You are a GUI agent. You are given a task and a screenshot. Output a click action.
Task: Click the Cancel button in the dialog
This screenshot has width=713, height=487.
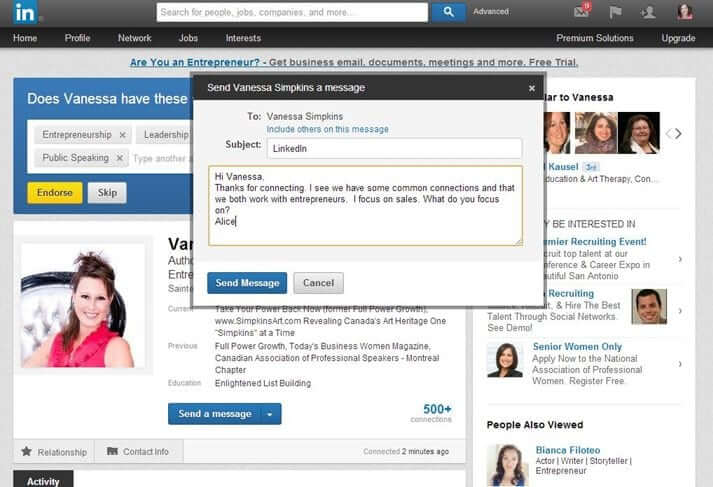coord(318,283)
